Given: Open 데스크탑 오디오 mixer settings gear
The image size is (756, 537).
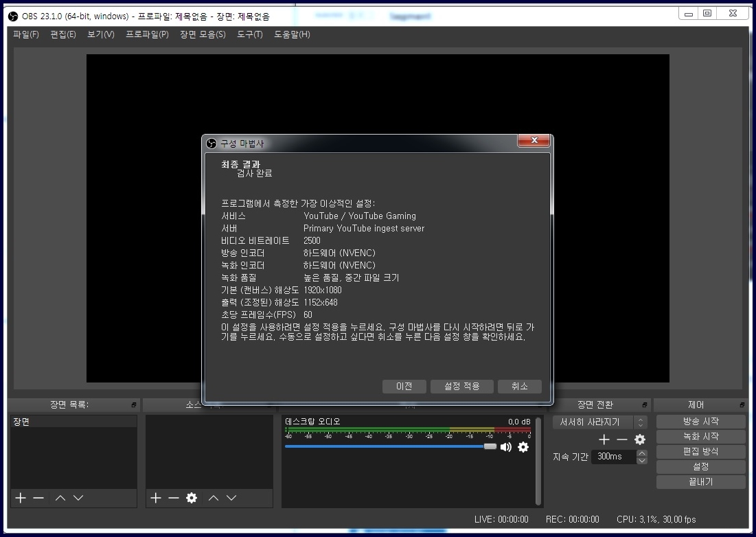Looking at the screenshot, I should 523,447.
